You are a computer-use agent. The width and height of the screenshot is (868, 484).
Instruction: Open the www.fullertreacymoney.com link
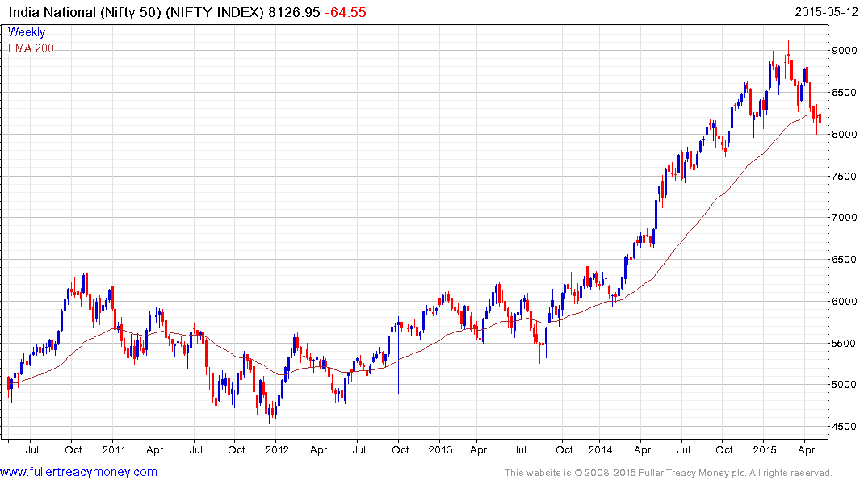[78, 472]
